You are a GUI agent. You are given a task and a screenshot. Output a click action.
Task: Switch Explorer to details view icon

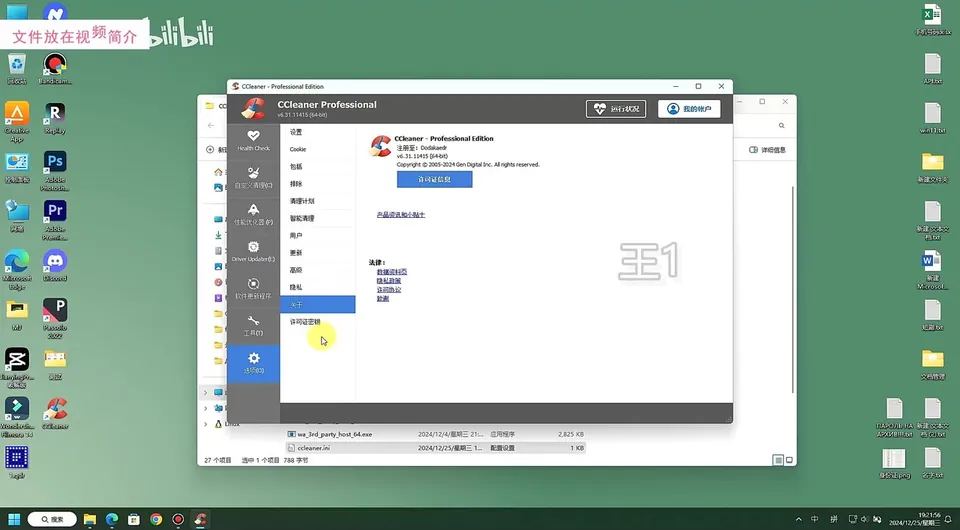778,460
